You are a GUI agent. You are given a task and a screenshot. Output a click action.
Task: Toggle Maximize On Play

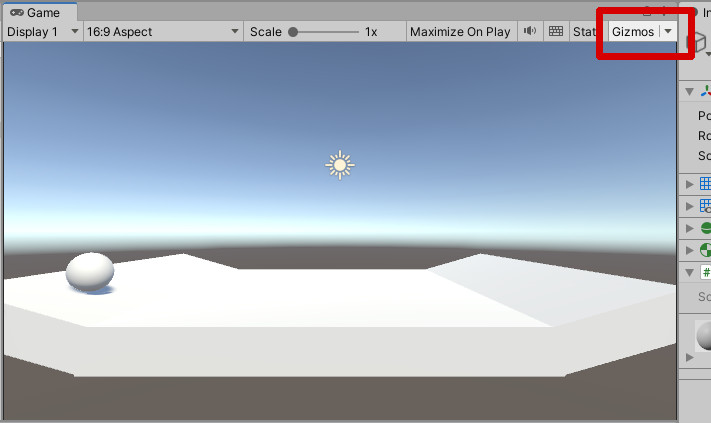point(460,32)
